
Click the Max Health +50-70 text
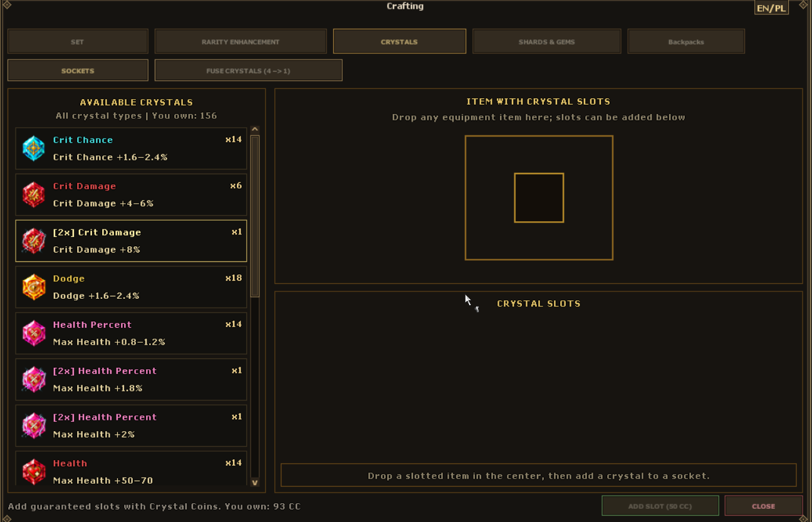[x=103, y=481]
